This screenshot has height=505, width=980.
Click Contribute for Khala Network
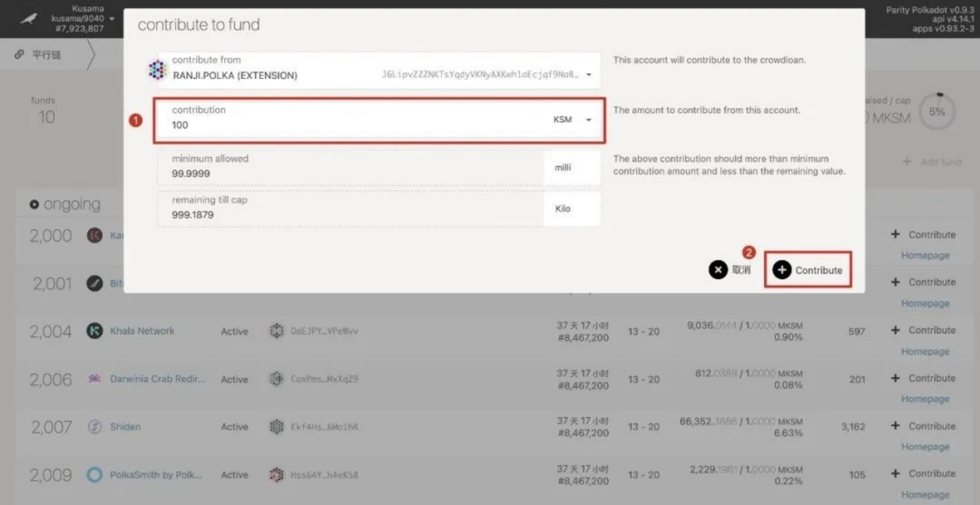point(923,330)
